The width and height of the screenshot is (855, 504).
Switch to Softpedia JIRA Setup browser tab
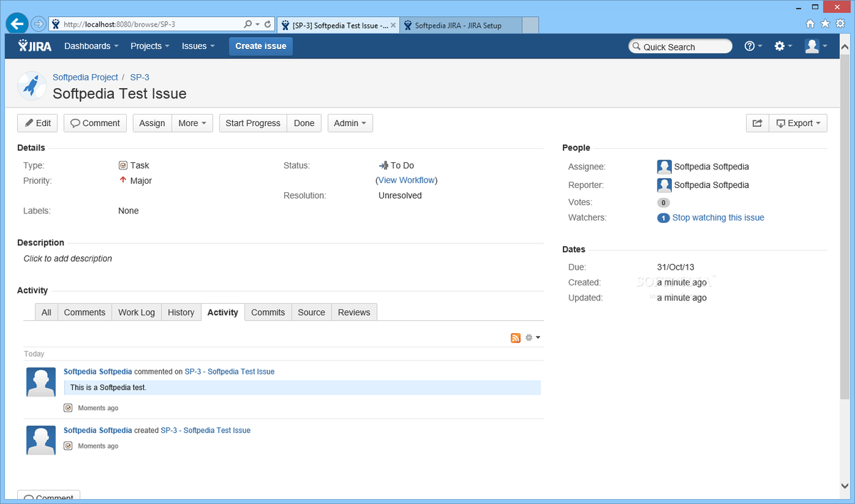[x=460, y=25]
